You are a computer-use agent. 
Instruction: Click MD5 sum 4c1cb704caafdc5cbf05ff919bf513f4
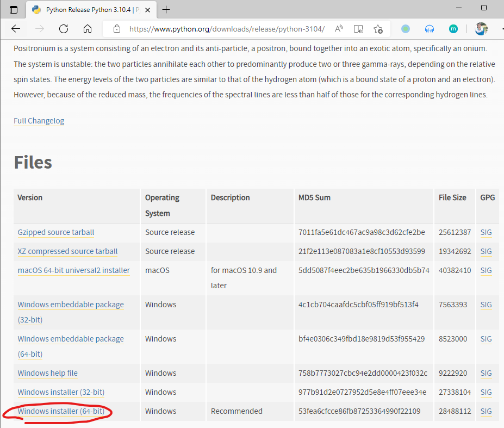(358, 305)
